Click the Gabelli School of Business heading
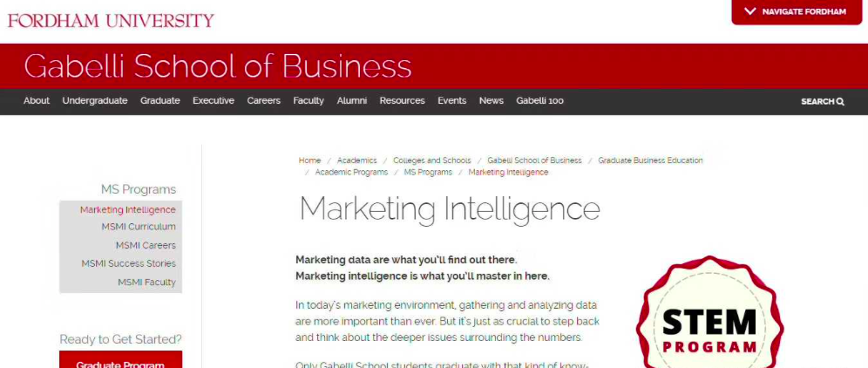Screen dimensions: 868x368 [218, 66]
